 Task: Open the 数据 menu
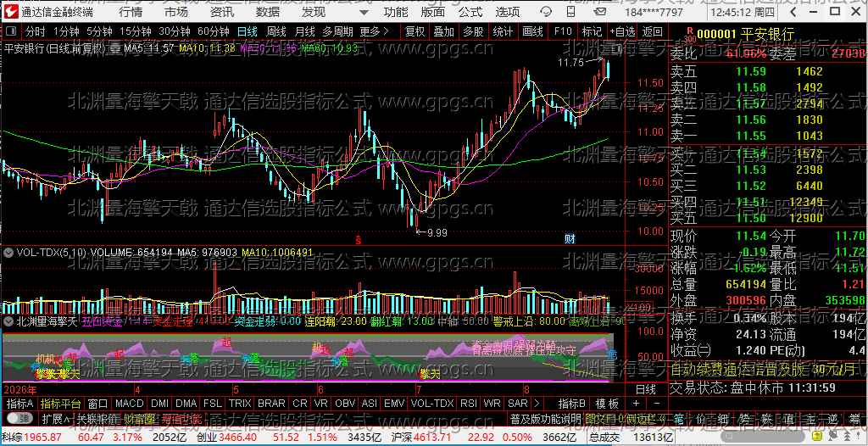pyautogui.click(x=268, y=11)
